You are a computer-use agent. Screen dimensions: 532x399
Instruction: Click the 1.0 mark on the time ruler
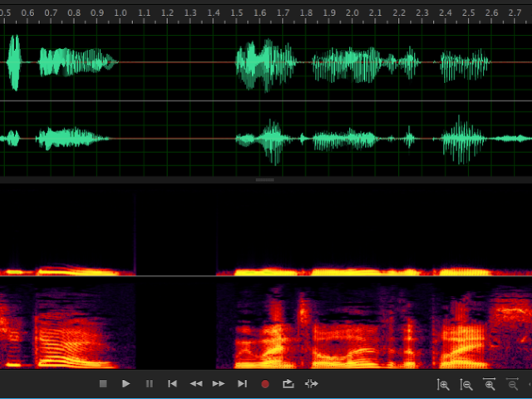coord(121,14)
